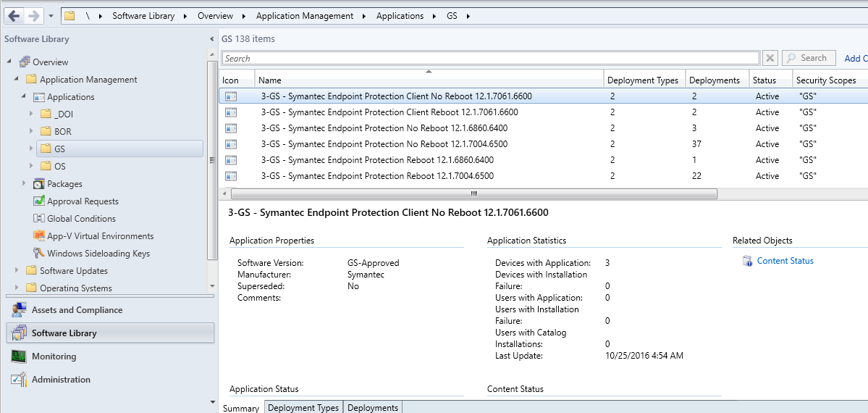Screen dimensions: 868x413
Task: Collapse the Application Management node
Action: [17, 79]
